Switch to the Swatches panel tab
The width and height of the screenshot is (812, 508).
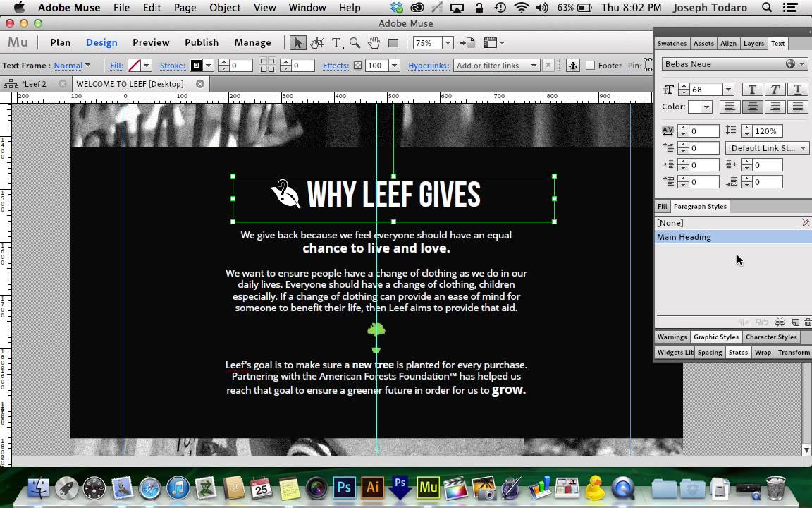pyautogui.click(x=672, y=44)
